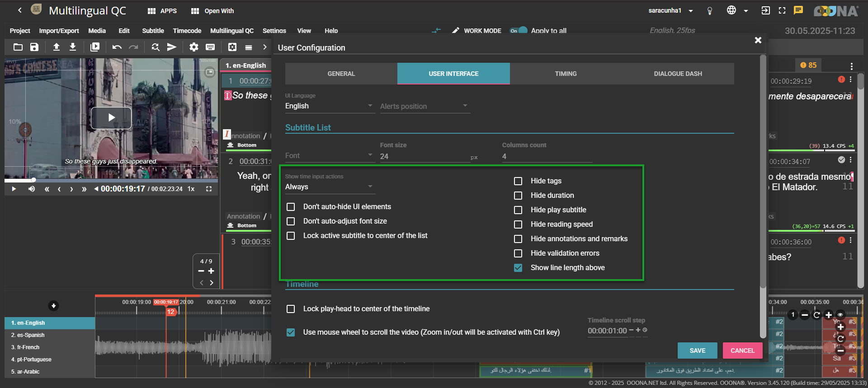Open the find and replace tool
The height and width of the screenshot is (388, 868).
point(155,47)
